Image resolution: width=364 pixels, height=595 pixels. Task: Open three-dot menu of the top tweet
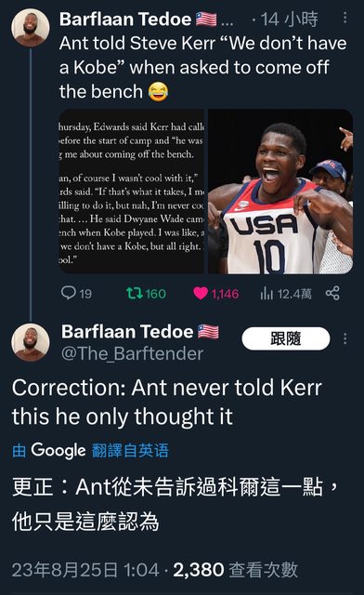tap(344, 18)
